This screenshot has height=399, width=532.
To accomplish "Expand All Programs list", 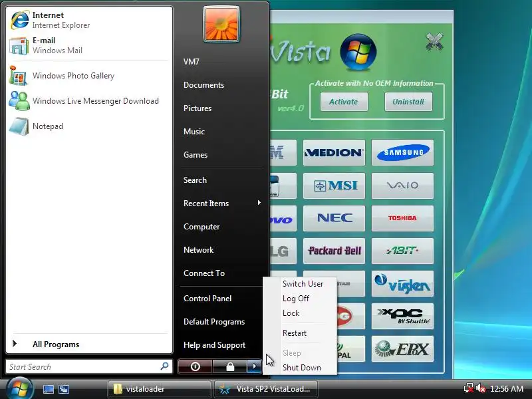I will [x=89, y=344].
